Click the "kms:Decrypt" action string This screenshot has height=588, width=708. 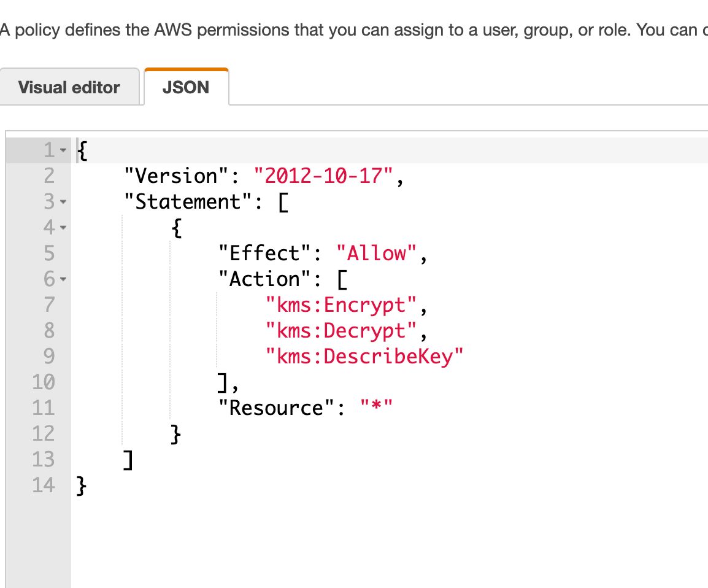pos(341,331)
